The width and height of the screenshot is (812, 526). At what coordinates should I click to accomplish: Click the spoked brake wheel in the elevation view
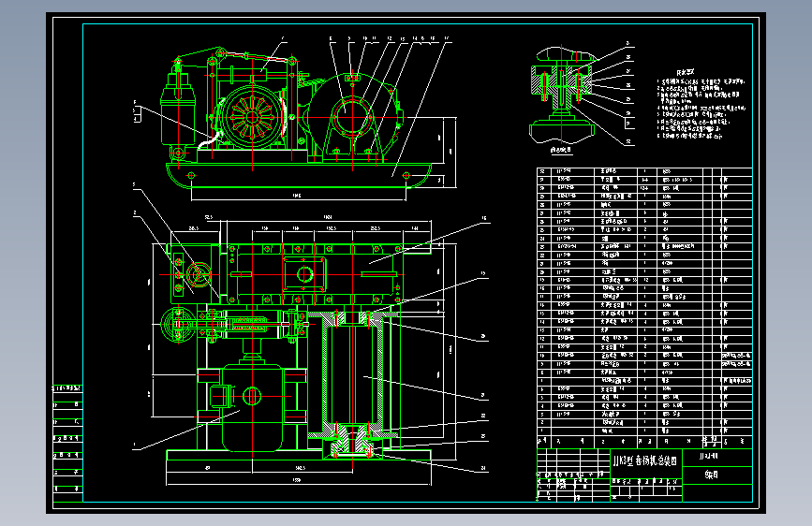coord(252,118)
